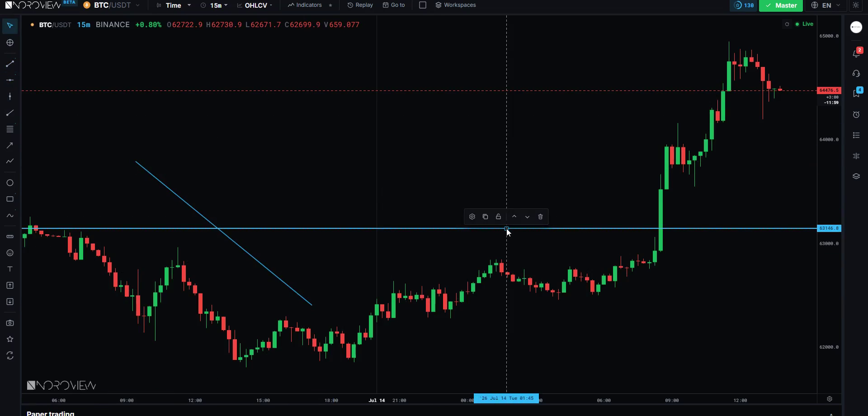Screen dimensions: 868x416
Task: Toggle the light/dark theme sun icon
Action: (x=856, y=5)
